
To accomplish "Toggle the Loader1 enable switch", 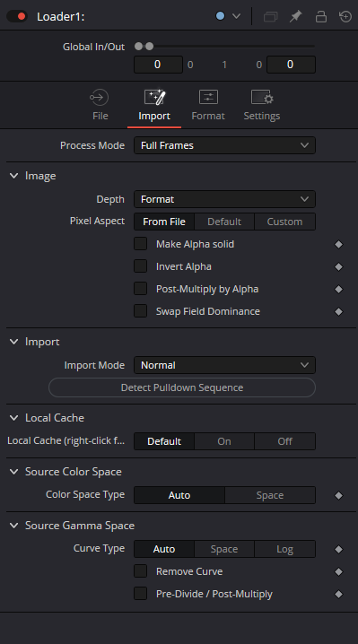I will click(x=17, y=16).
